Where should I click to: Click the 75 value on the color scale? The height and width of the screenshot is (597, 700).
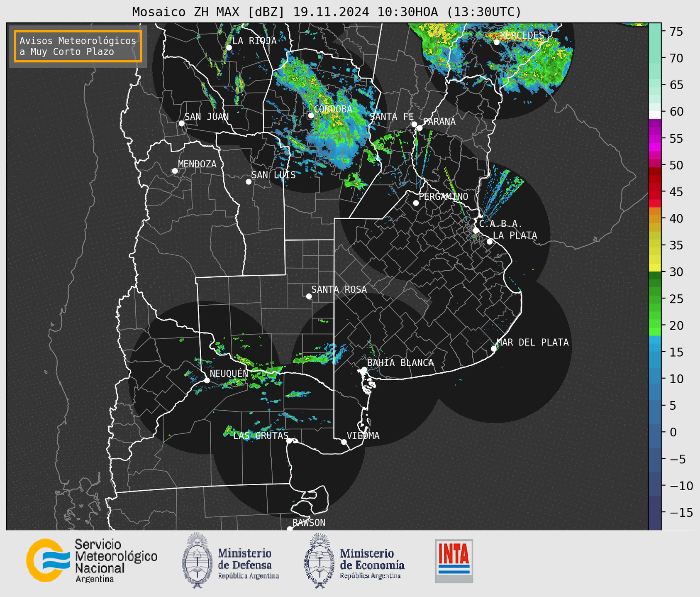(676, 32)
